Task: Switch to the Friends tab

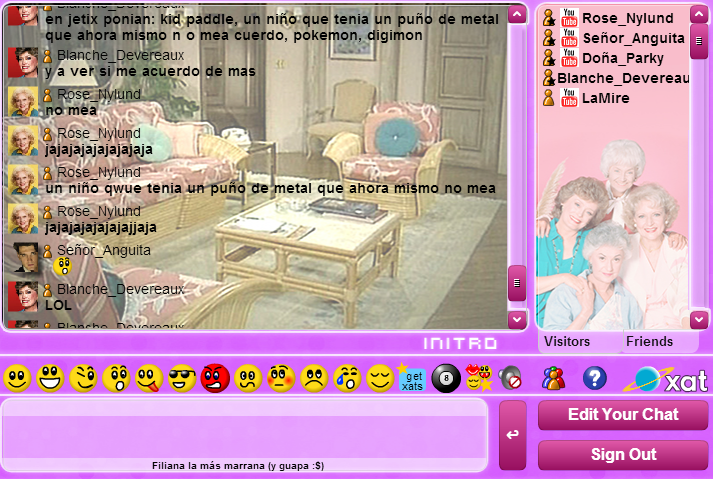Action: click(649, 342)
